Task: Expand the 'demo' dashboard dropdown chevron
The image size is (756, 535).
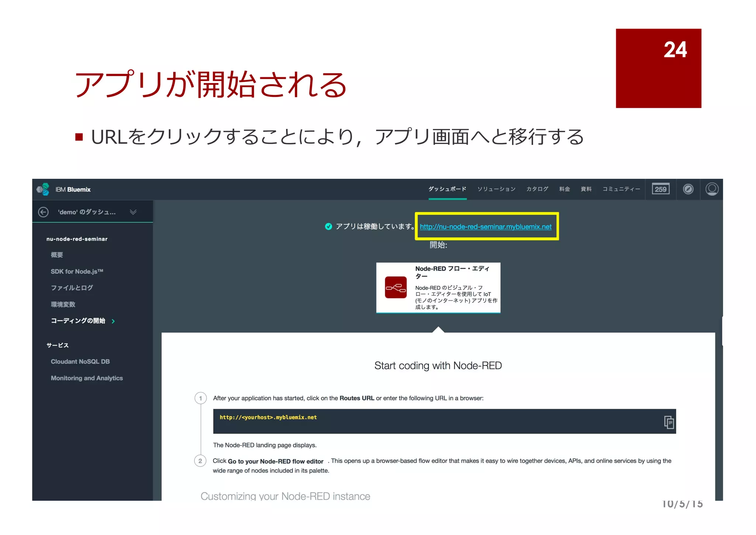Action: (x=133, y=212)
